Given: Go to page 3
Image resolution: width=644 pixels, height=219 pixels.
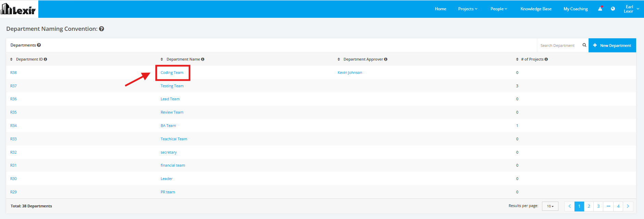Looking at the screenshot, I should (598, 206).
